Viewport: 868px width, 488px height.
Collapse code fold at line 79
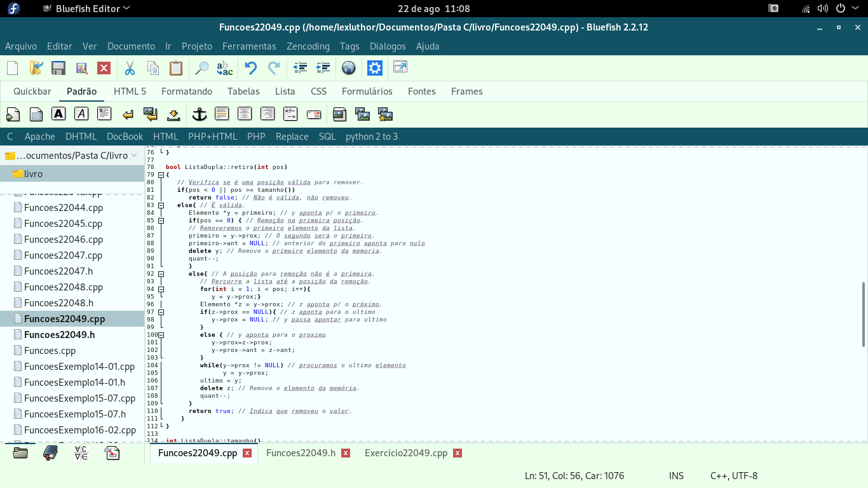click(161, 175)
